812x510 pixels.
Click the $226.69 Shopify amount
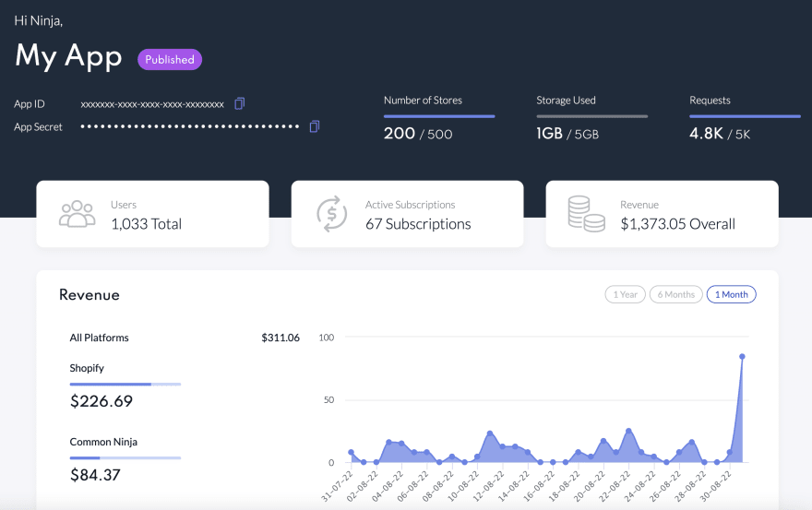(101, 401)
